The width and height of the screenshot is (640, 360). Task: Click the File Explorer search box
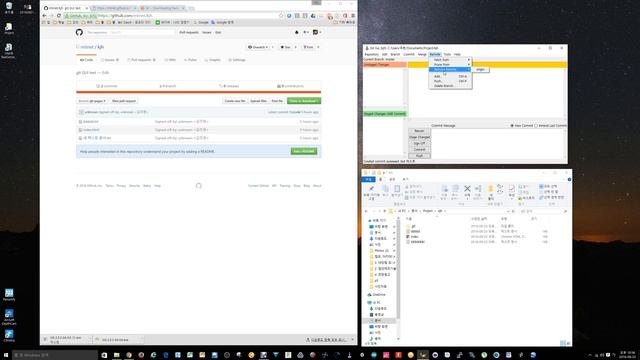[543, 211]
